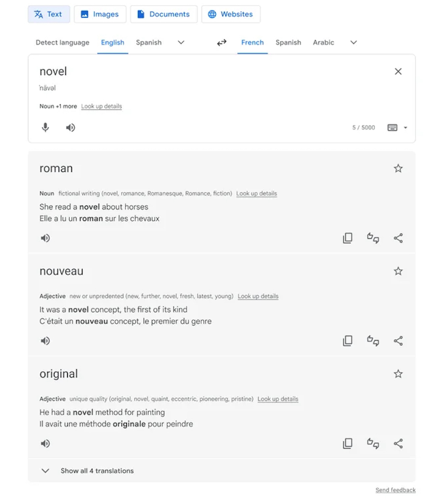Click the microphone voice input icon
Screen dimensions: 441x504
(45, 127)
